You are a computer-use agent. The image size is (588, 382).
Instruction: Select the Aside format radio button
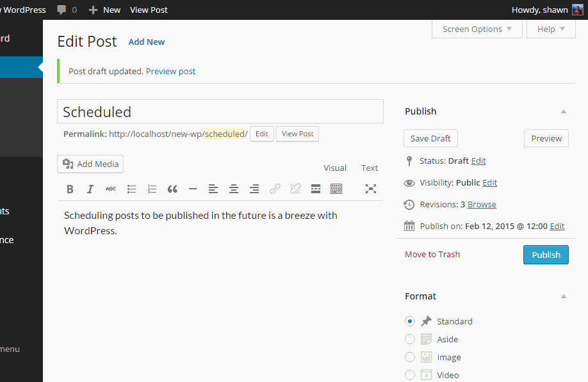tap(410, 339)
